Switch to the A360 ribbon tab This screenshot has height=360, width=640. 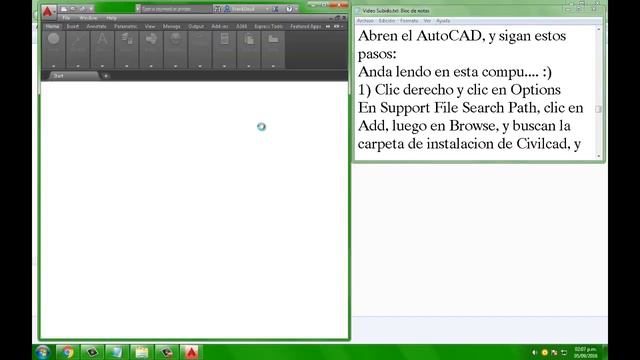(241, 26)
